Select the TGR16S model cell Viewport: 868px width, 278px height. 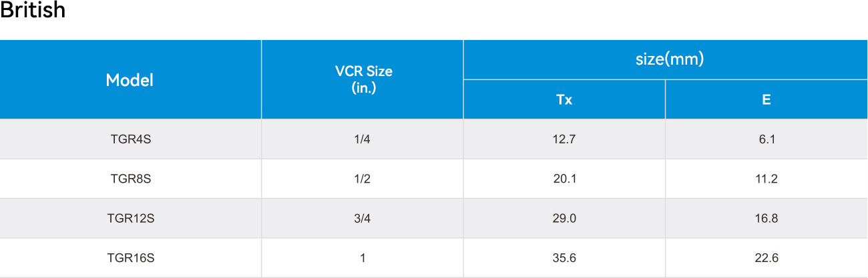coord(130,257)
